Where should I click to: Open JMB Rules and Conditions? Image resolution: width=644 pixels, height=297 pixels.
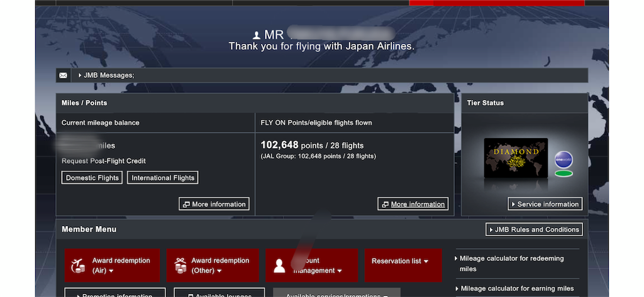[534, 230]
